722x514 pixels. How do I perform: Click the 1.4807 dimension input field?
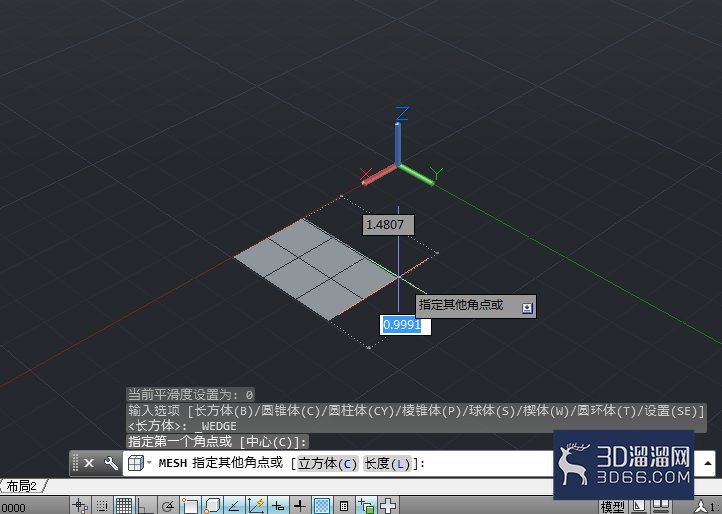(388, 225)
